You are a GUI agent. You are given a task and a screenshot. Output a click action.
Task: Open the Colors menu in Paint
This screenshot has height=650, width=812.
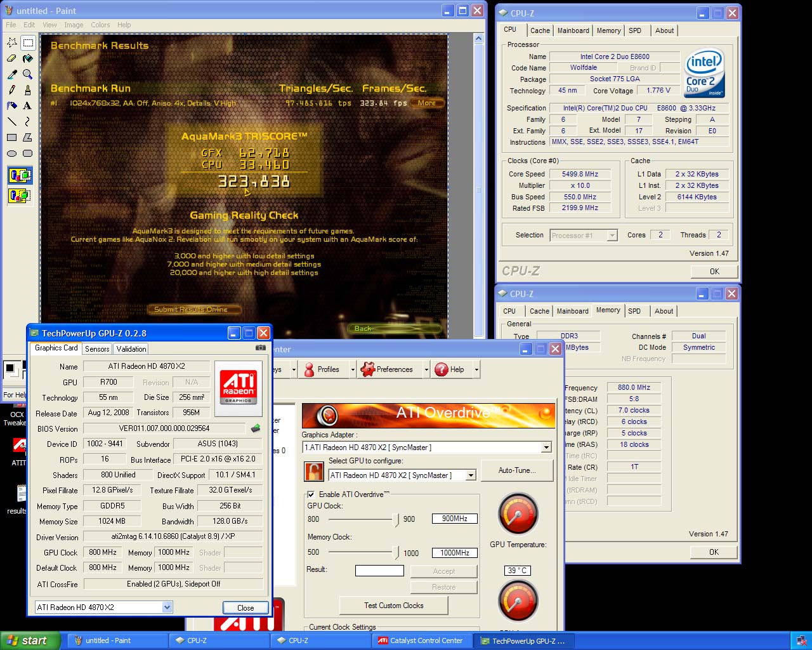click(100, 25)
